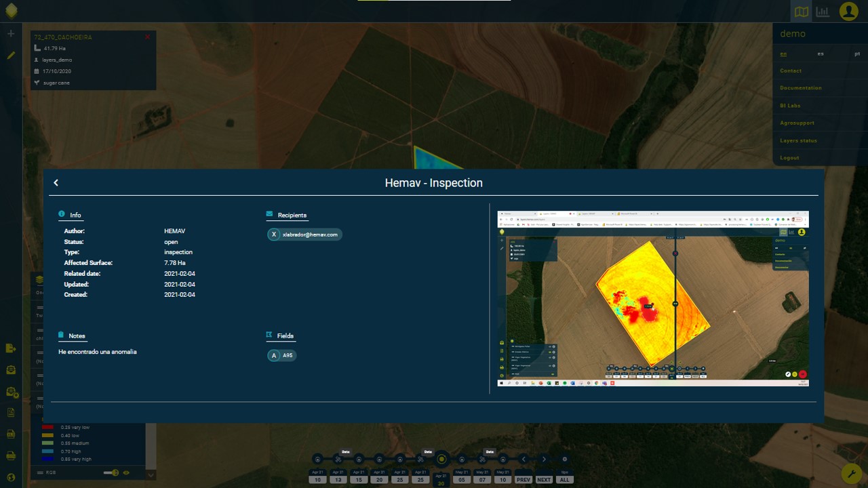Open the bar chart analytics icon
868x488 pixels.
click(x=823, y=12)
